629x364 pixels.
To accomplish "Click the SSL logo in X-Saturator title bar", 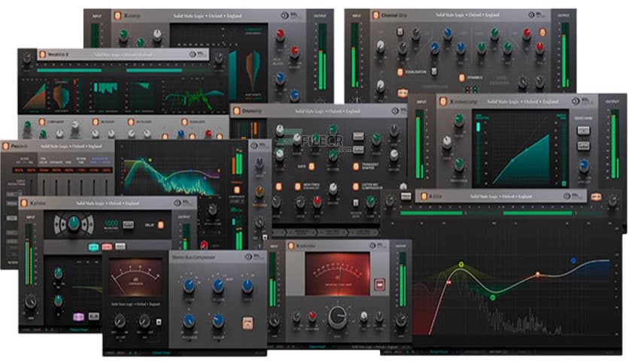I will [377, 245].
